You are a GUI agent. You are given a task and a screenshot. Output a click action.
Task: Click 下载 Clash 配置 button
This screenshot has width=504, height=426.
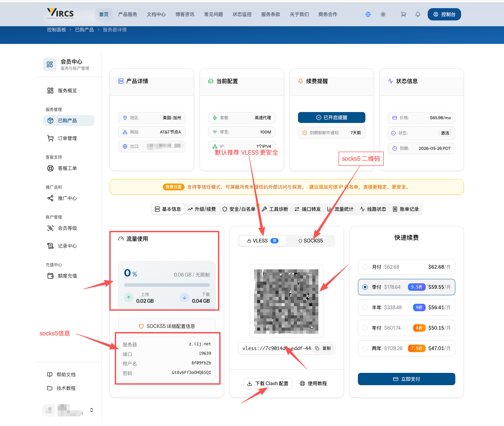coord(268,383)
